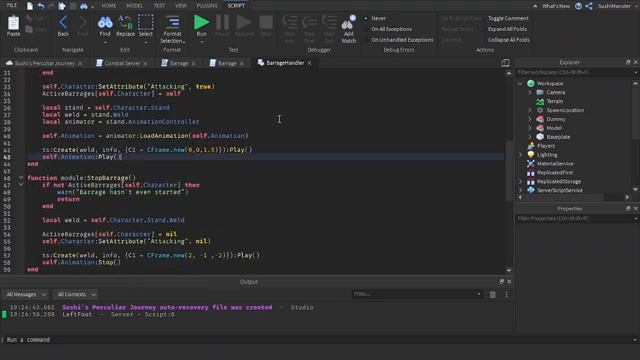Open the Combat Server script tab

(x=122, y=63)
